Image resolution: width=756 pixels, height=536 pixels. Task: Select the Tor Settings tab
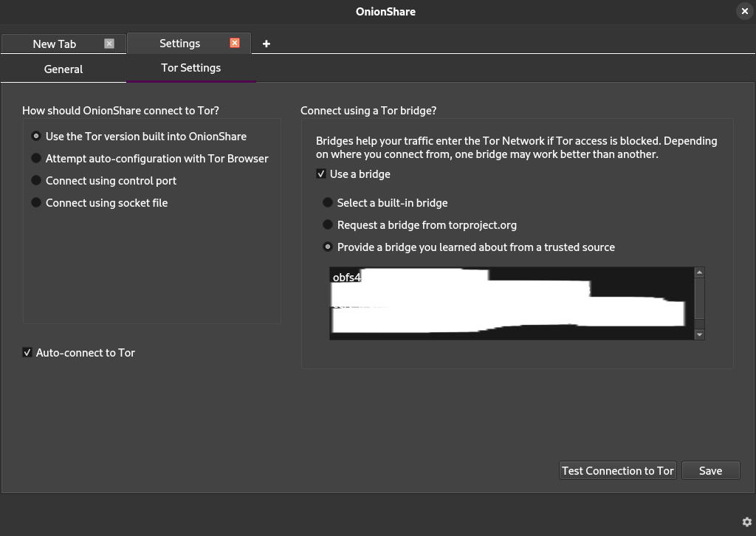tap(190, 68)
